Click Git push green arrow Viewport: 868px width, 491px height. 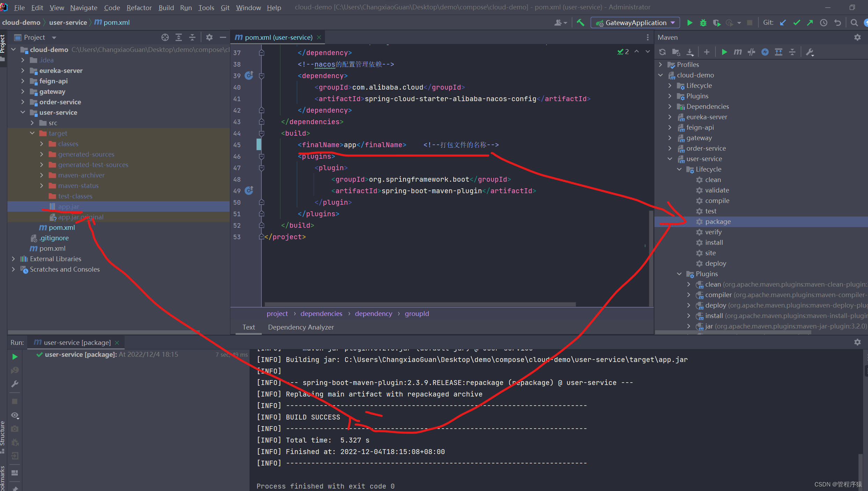point(810,23)
